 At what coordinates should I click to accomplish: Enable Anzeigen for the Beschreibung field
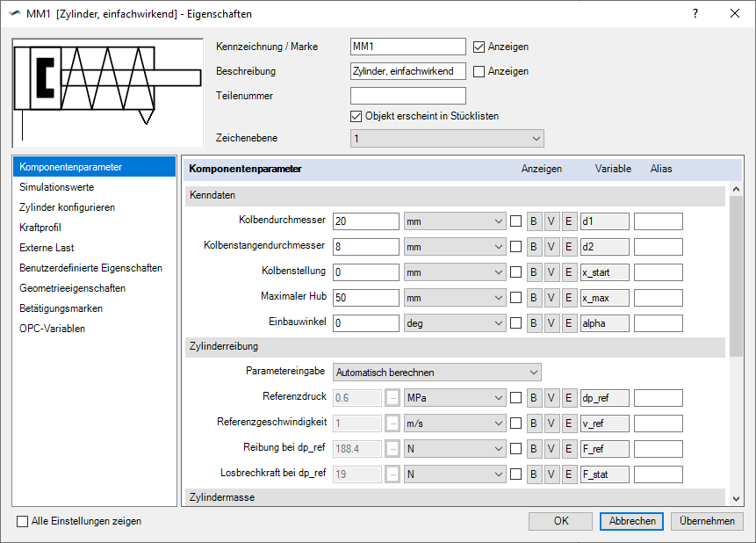coord(478,71)
